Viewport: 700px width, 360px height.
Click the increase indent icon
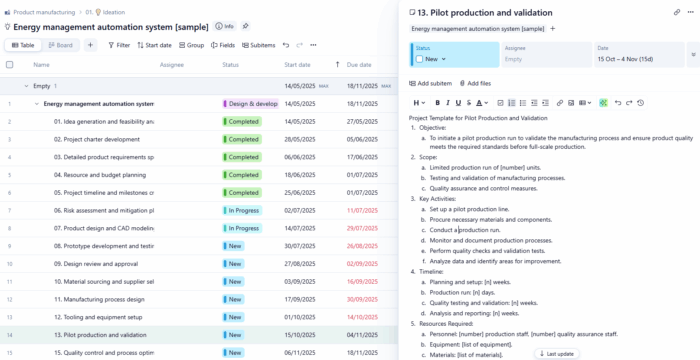pos(545,103)
